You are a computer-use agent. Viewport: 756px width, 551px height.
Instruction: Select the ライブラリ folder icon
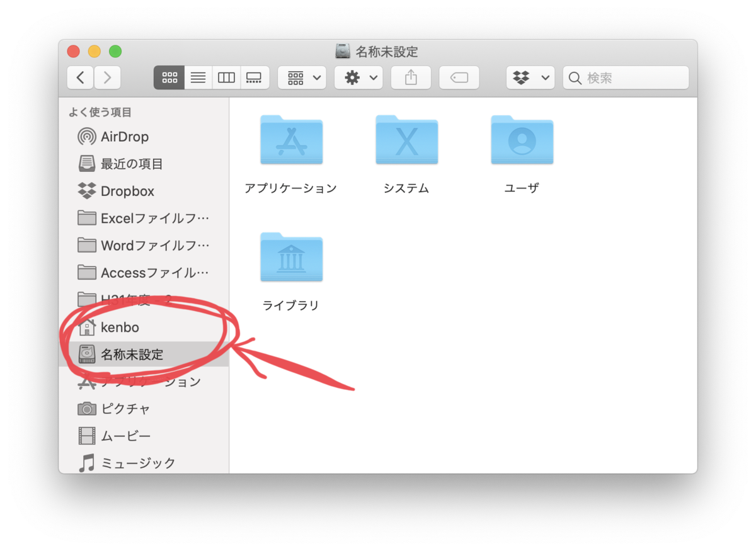tap(291, 257)
